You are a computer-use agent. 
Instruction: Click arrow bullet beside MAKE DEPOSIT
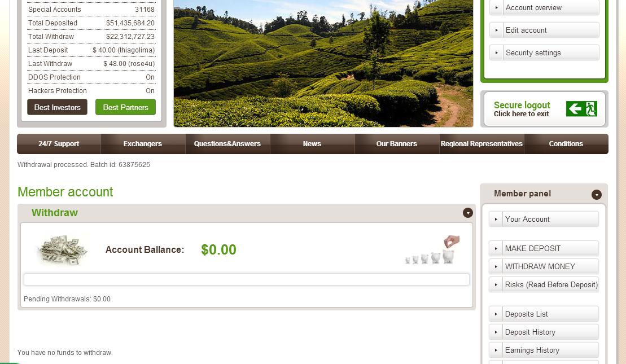496,248
